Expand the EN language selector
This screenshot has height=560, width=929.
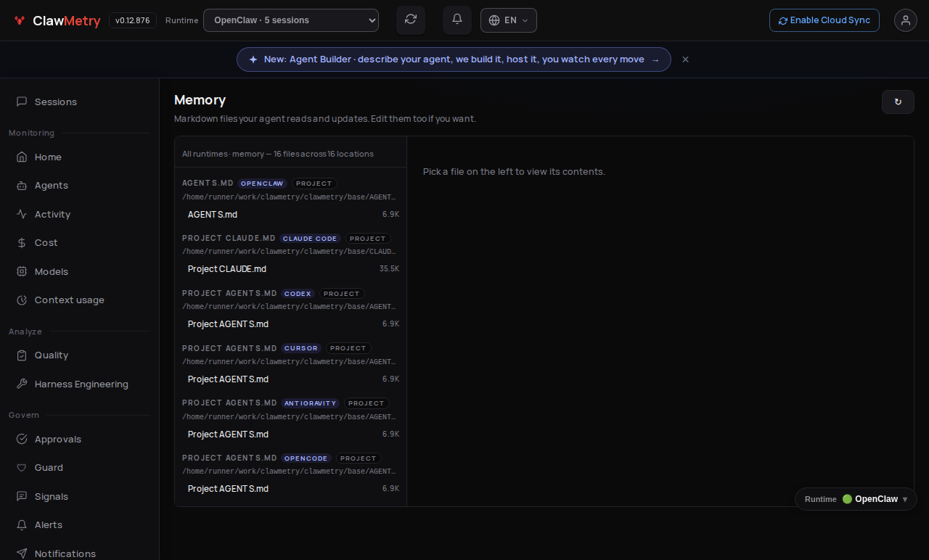coord(509,20)
